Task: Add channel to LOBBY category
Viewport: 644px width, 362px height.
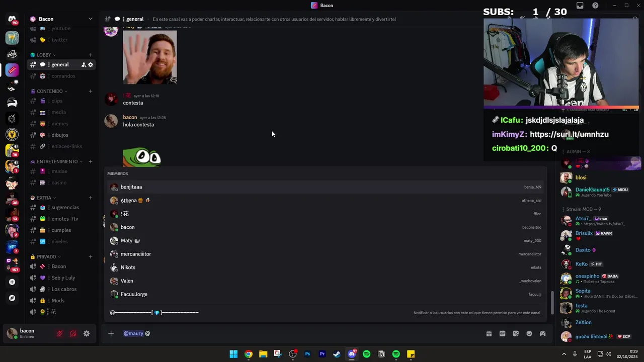Action: [x=91, y=55]
